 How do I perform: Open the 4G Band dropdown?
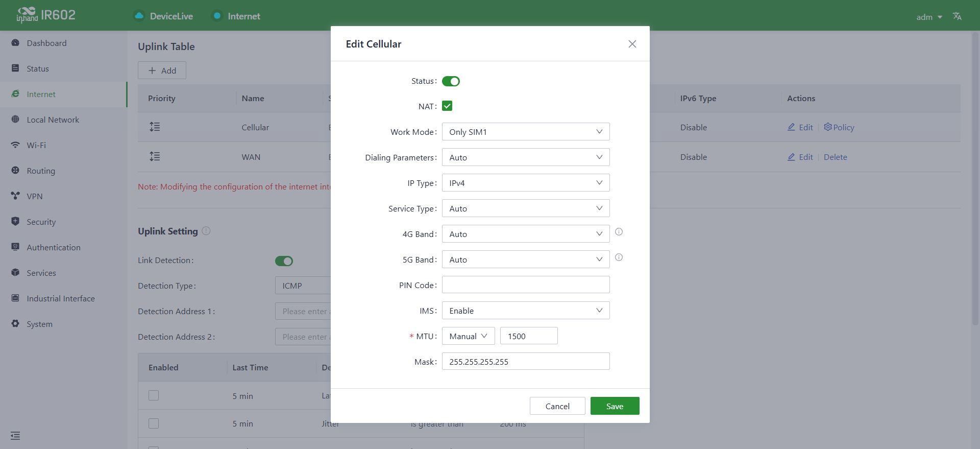pos(526,234)
